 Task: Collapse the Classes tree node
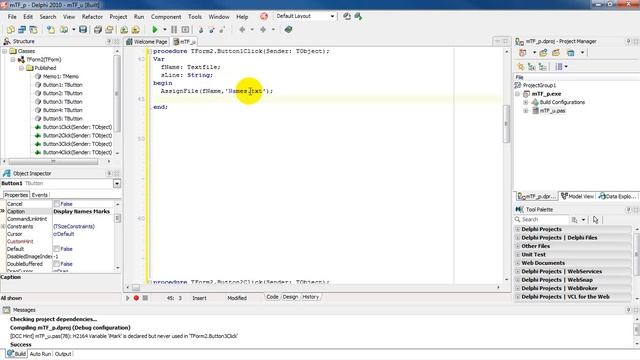pyautogui.click(x=4, y=51)
